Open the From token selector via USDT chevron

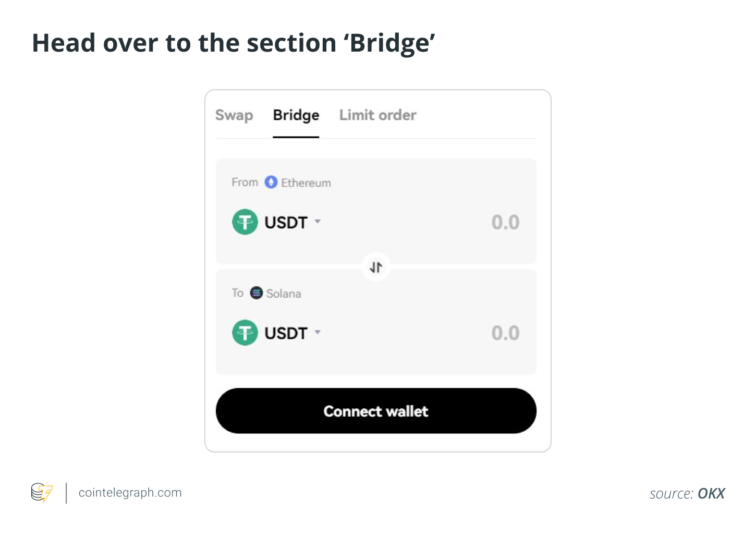pos(318,222)
